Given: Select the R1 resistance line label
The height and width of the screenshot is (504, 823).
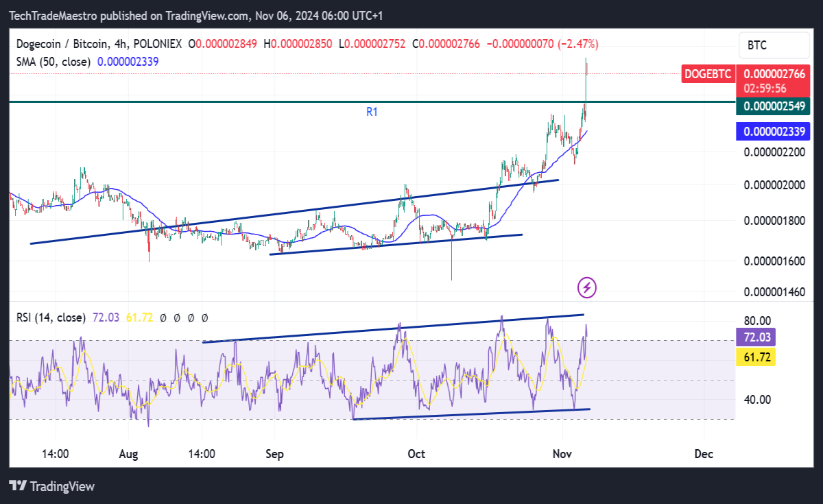Looking at the screenshot, I should [x=372, y=112].
